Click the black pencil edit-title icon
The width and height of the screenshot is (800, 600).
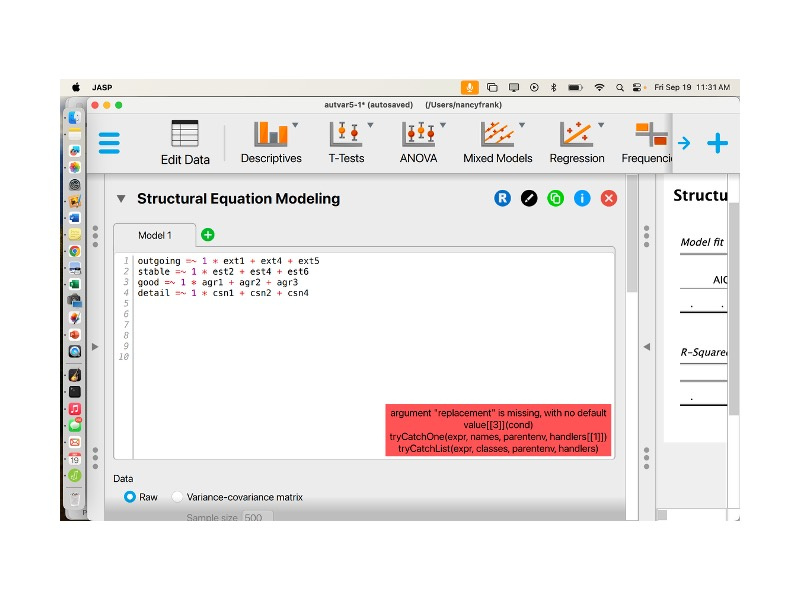(529, 199)
